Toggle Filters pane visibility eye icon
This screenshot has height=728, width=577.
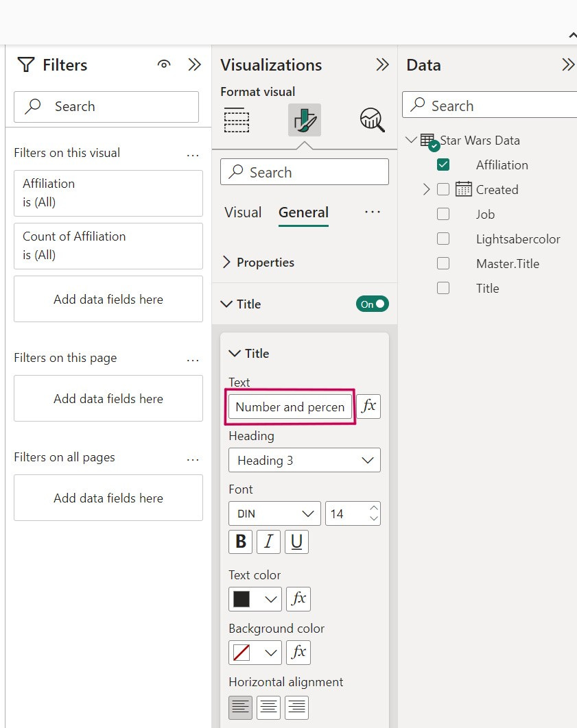[x=164, y=64]
